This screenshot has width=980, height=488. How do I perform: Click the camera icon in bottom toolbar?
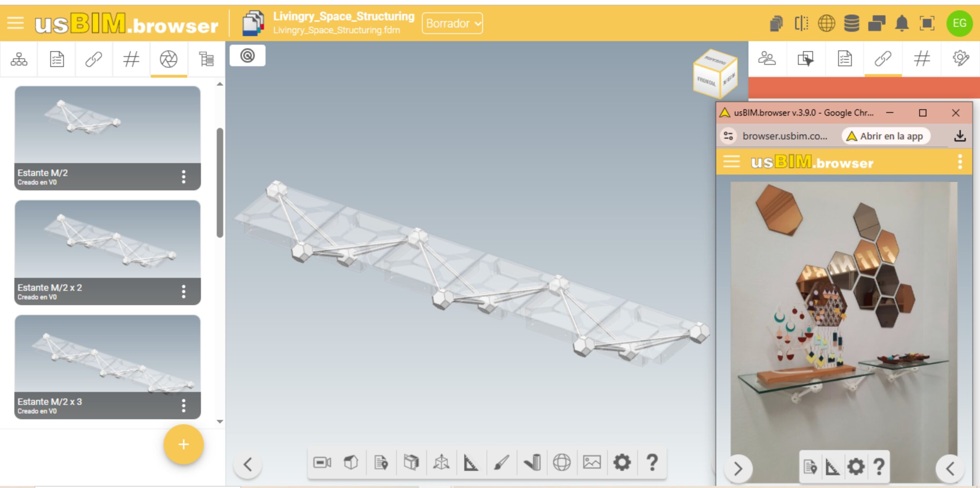pyautogui.click(x=322, y=462)
